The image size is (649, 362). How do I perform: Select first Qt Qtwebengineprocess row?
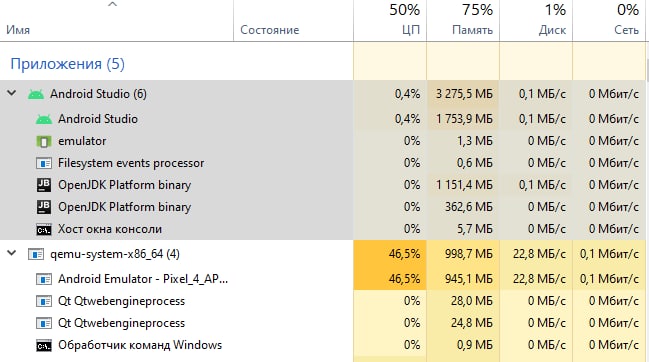click(323, 301)
